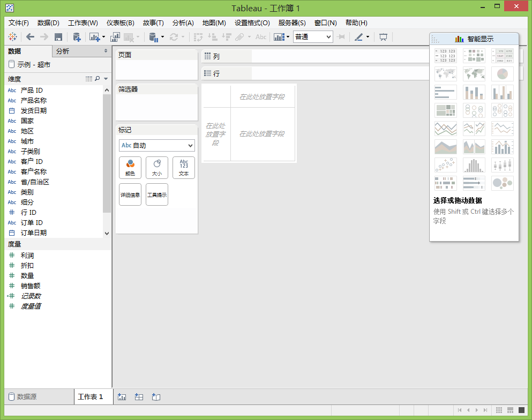This screenshot has width=532, height=420.
Task: Add a new story from bottom tab bar
Action: [156, 396]
